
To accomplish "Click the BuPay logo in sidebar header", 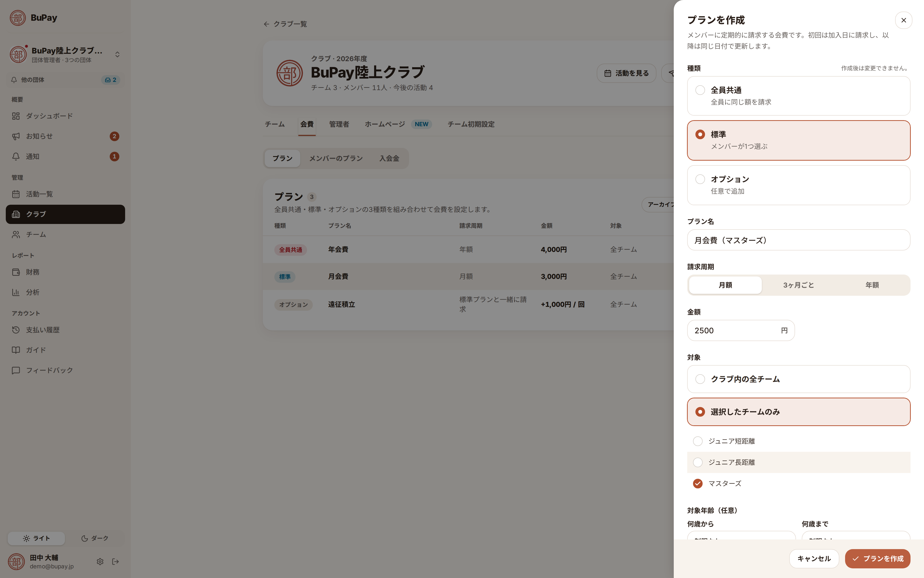I will pos(18,18).
